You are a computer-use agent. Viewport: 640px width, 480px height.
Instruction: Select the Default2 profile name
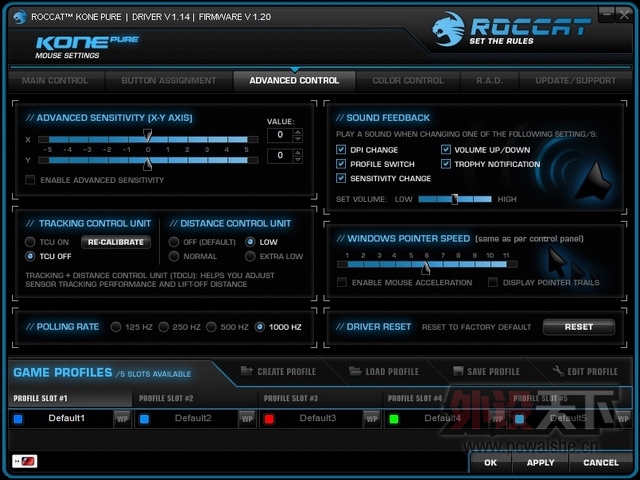tap(193, 418)
